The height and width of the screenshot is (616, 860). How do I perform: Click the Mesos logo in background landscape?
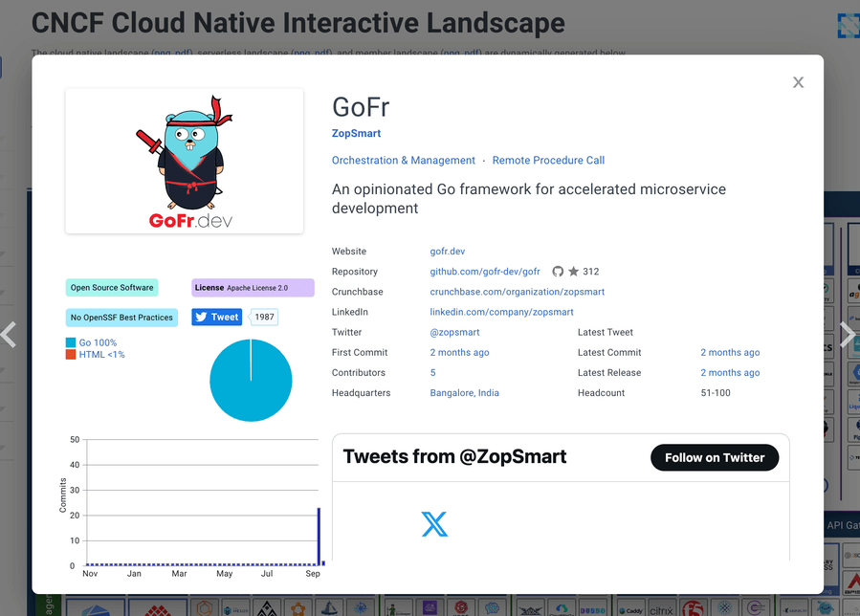[x=236, y=609]
